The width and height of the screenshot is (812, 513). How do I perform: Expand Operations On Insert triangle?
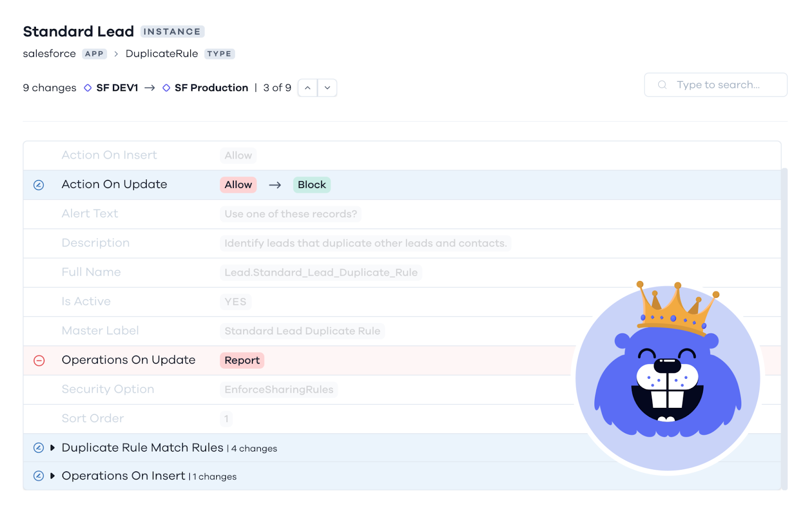(52, 476)
